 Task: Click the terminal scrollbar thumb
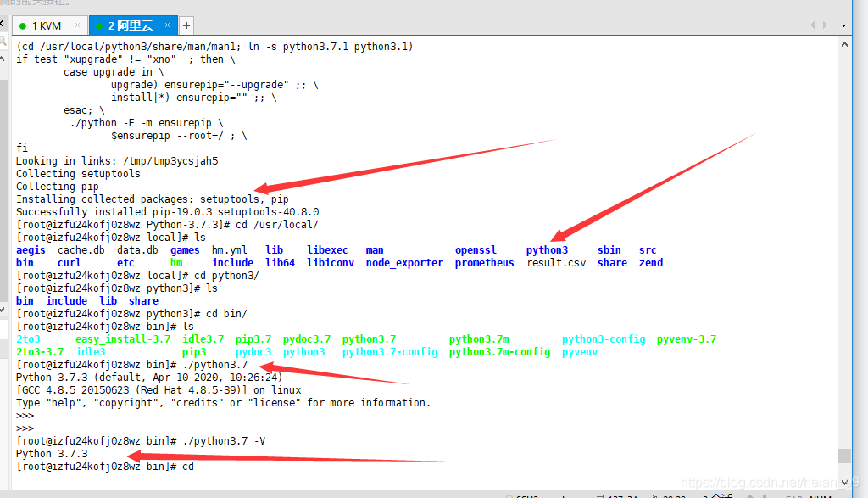[845, 456]
